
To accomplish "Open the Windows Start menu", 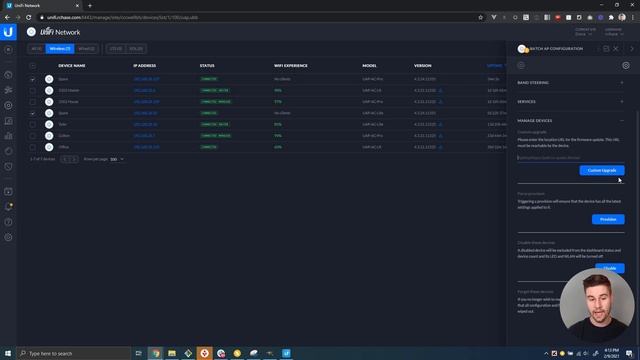I will pos(8,353).
